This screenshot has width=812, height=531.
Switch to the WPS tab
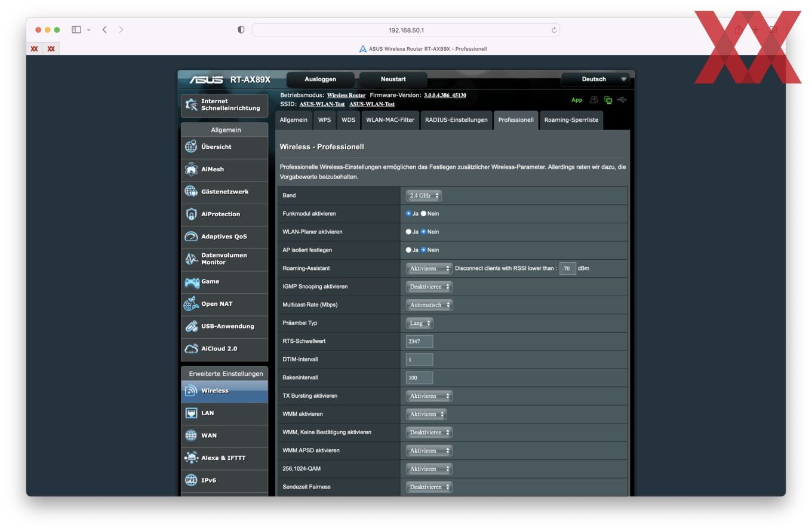[x=324, y=120]
